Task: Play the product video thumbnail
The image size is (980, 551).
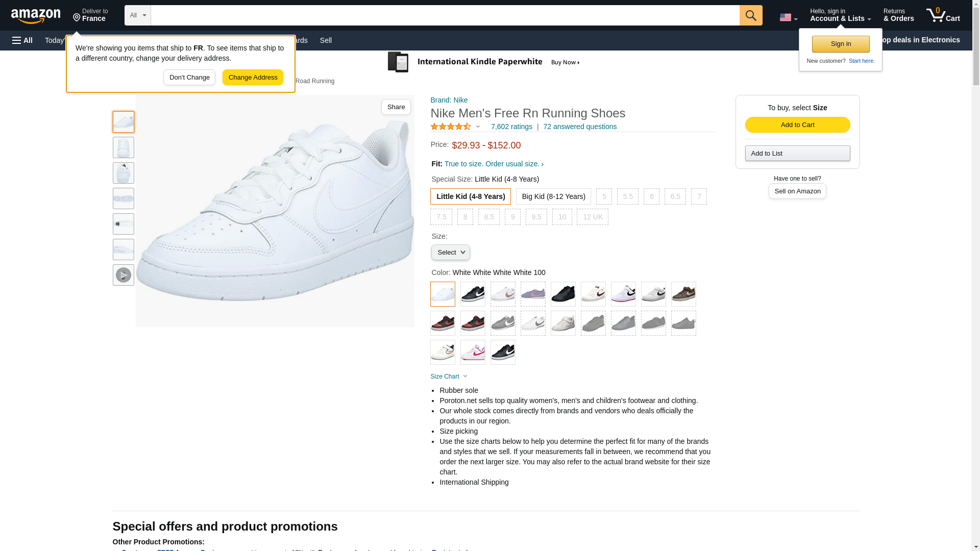Action: (x=123, y=275)
